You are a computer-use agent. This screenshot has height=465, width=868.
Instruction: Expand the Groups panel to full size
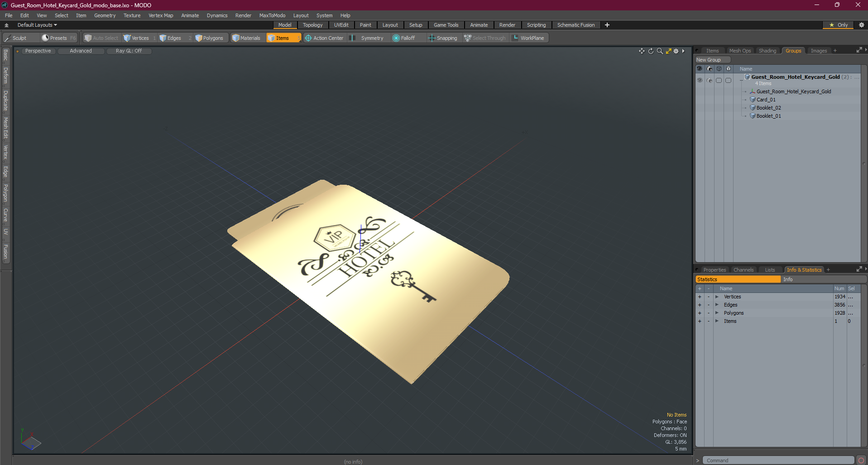point(859,50)
